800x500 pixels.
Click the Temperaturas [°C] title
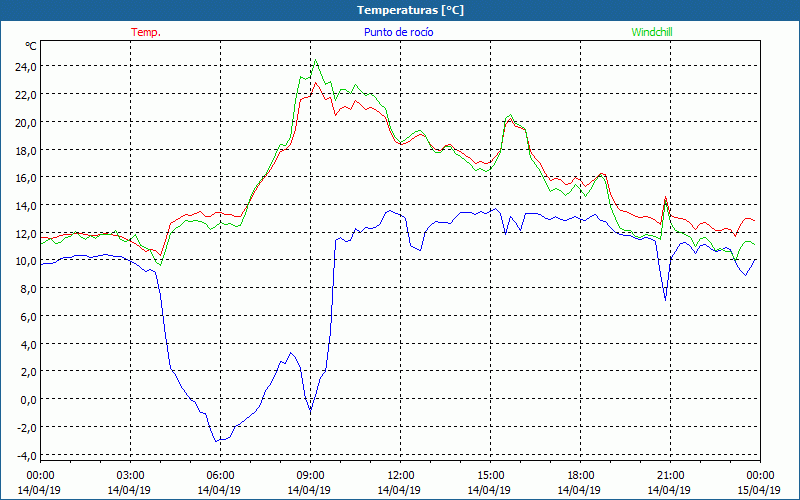point(411,10)
